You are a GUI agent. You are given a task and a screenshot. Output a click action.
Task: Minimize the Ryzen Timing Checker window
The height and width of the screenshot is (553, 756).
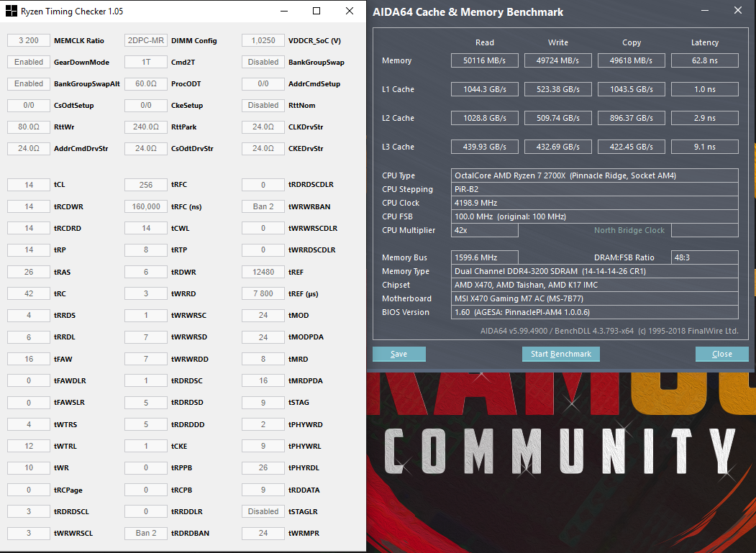click(284, 11)
